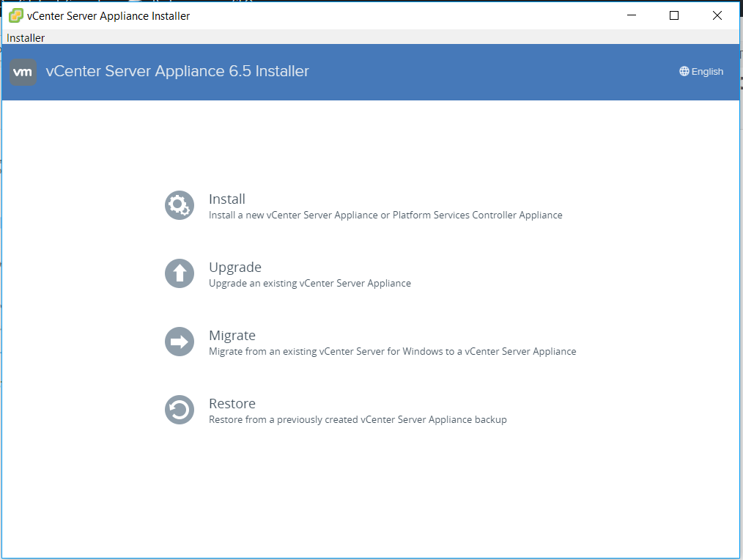Click the vCenter app icon in title bar
This screenshot has width=743, height=560.
15,15
